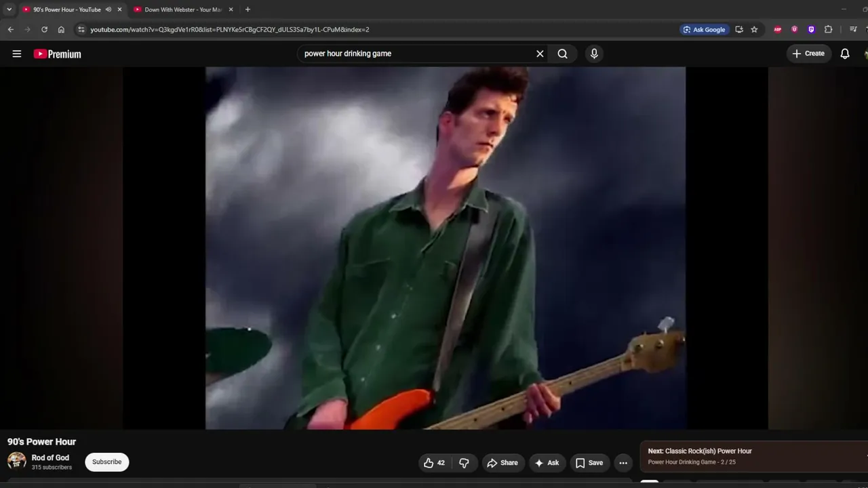This screenshot has width=868, height=488.
Task: Click the video player to pause
Action: pyautogui.click(x=446, y=248)
